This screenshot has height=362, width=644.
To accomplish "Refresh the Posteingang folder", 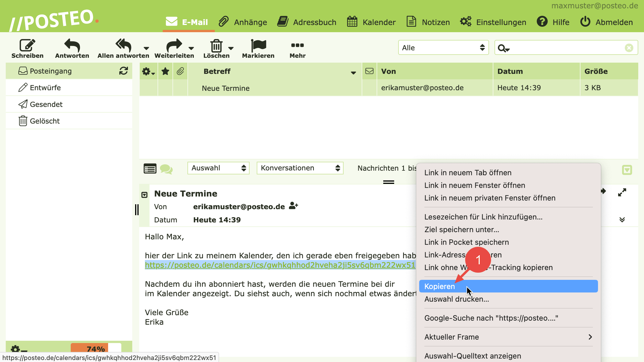I will 124,71.
